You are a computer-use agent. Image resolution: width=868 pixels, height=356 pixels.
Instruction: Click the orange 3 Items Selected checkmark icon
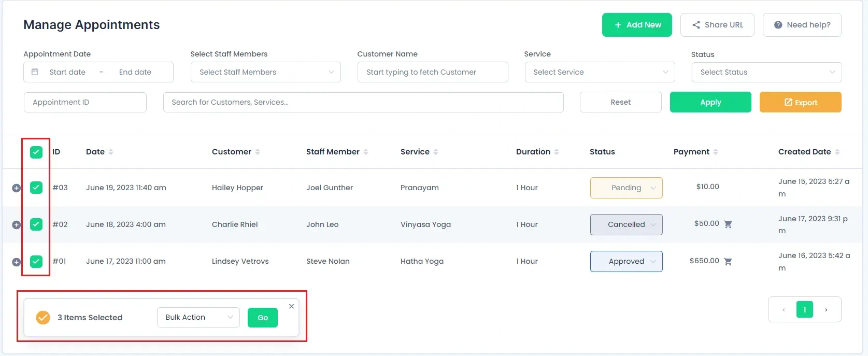pyautogui.click(x=43, y=317)
